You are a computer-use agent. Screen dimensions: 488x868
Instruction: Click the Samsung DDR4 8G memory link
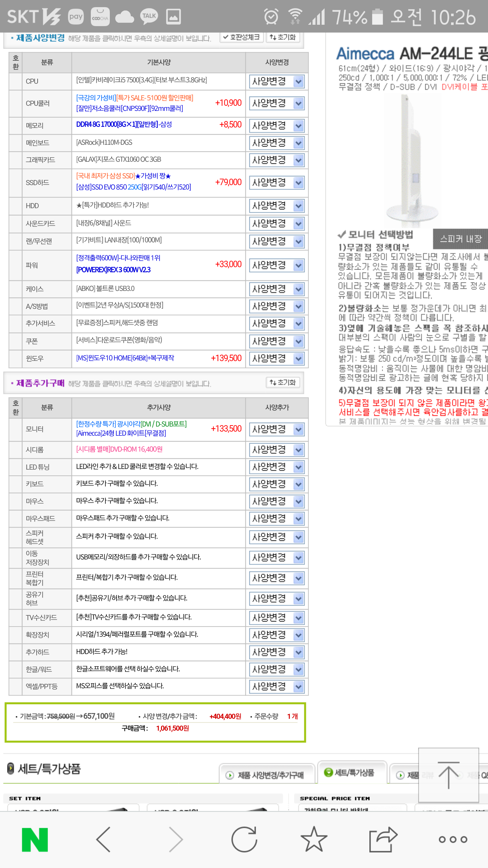click(x=124, y=124)
